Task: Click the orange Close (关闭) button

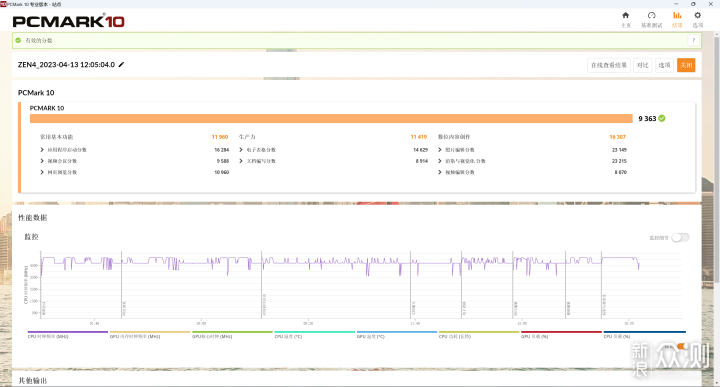Action: [x=686, y=65]
